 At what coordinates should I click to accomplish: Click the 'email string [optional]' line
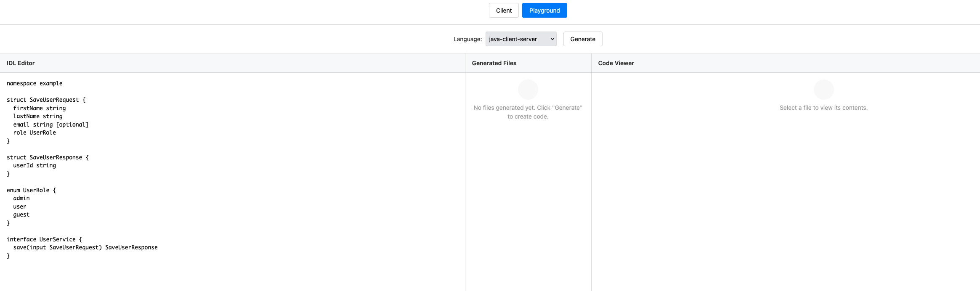pos(51,125)
